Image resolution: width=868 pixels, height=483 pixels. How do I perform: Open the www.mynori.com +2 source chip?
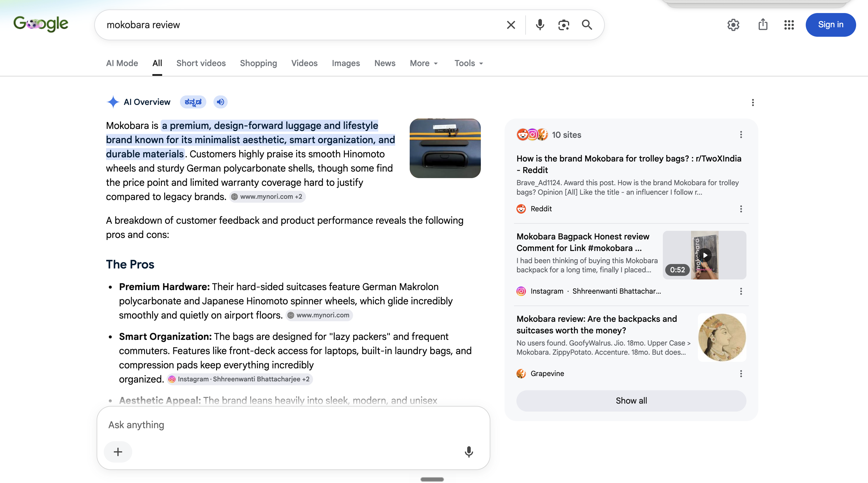click(x=267, y=197)
